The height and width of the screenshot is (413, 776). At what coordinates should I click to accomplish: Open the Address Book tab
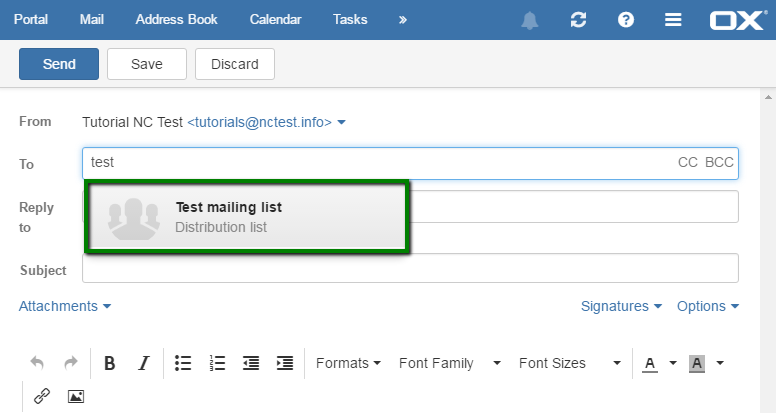(176, 19)
